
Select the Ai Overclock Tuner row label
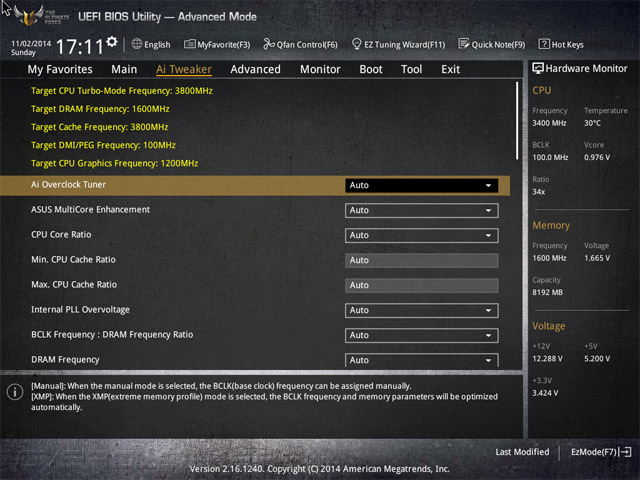click(x=69, y=184)
